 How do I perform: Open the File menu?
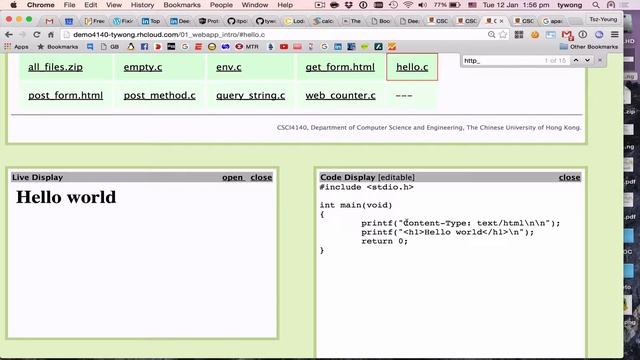(x=69, y=5)
